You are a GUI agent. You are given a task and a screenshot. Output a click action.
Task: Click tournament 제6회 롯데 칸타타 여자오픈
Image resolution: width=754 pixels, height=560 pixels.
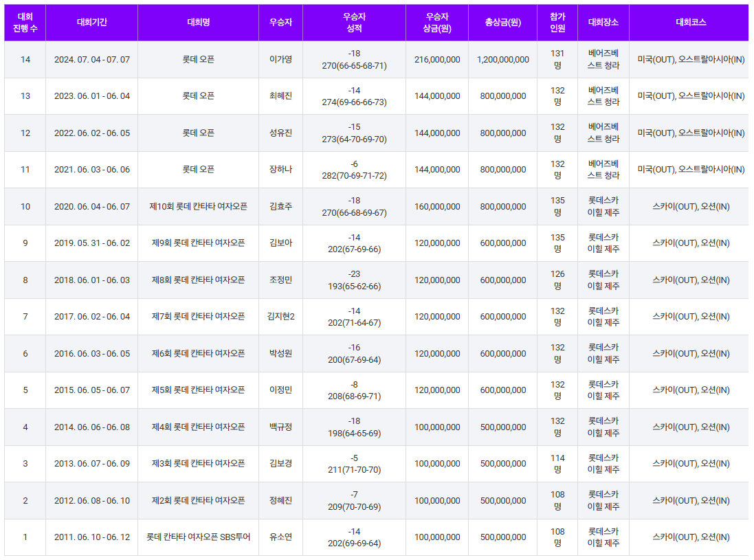198,354
